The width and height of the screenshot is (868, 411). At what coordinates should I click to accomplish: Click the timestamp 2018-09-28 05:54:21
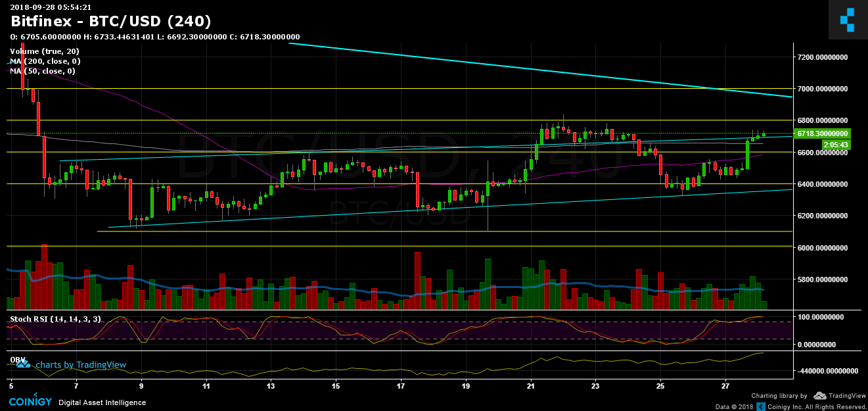tap(50, 7)
